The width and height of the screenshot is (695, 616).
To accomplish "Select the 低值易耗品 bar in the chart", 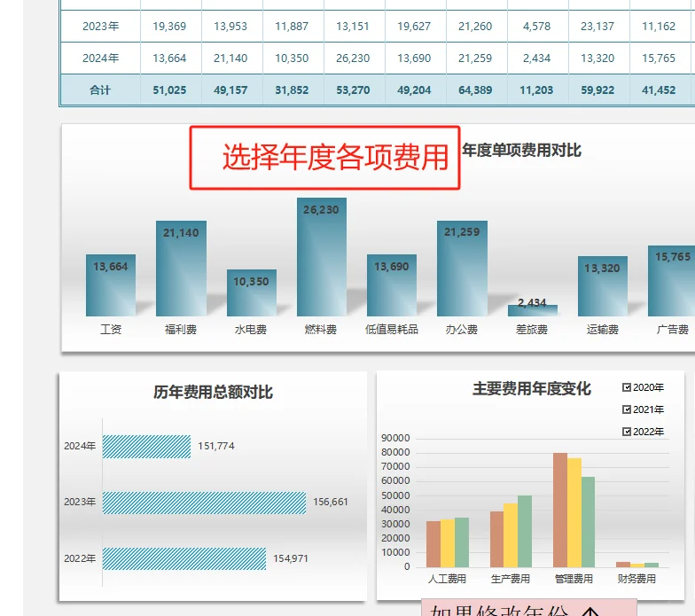I will click(392, 285).
